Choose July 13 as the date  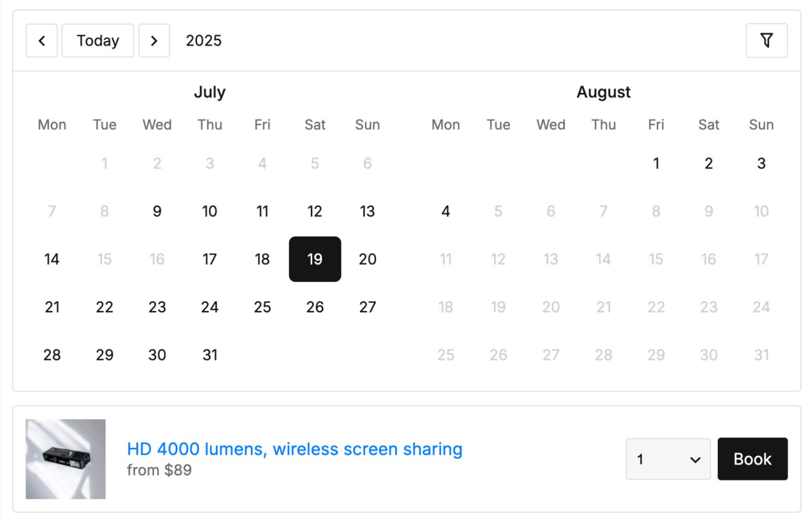click(367, 211)
